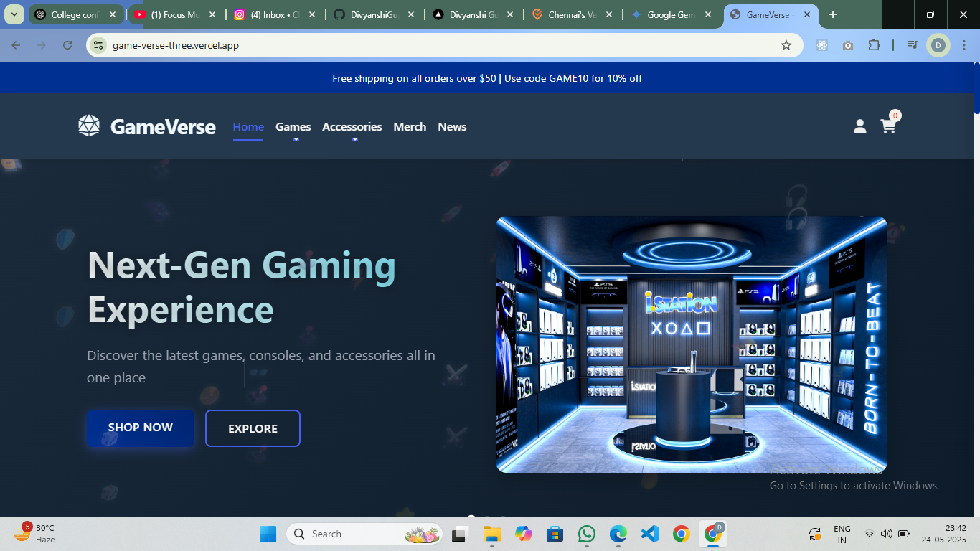Reload the current page

click(67, 45)
